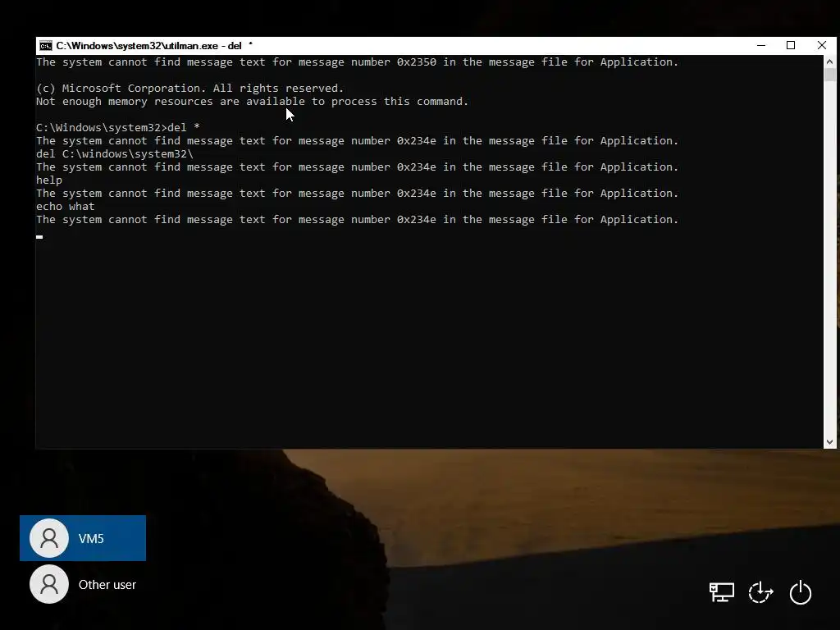
Task: Open the power options icon
Action: pyautogui.click(x=801, y=592)
